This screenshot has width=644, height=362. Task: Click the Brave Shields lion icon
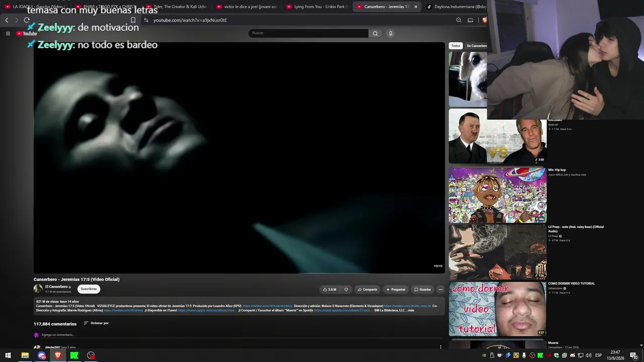pyautogui.click(x=485, y=20)
